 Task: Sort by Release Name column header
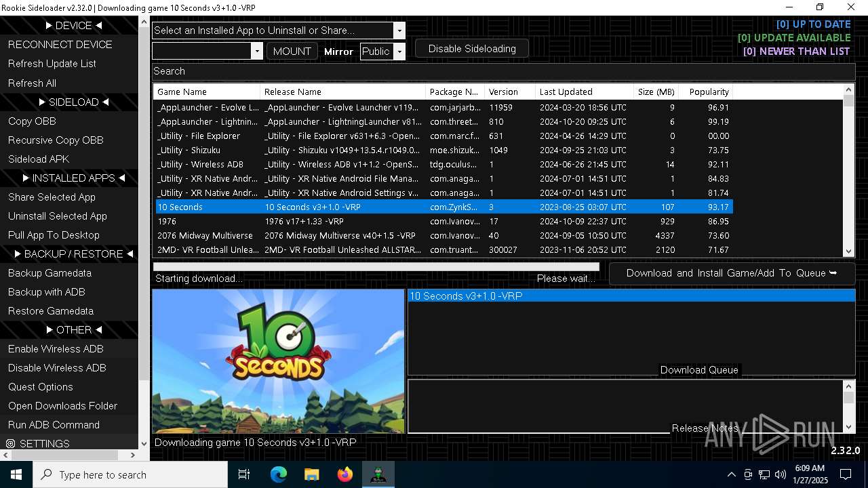(x=343, y=91)
